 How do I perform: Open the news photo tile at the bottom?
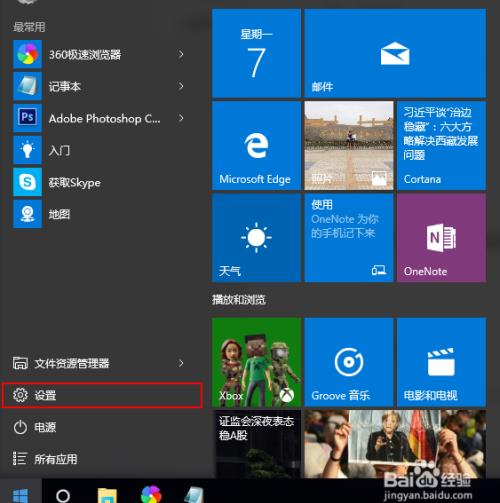click(395, 444)
